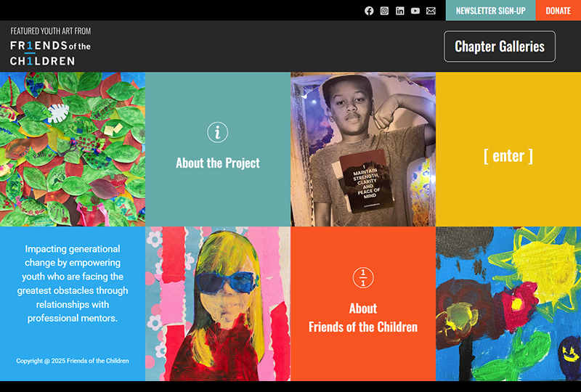Click the email envelope icon

tap(431, 11)
